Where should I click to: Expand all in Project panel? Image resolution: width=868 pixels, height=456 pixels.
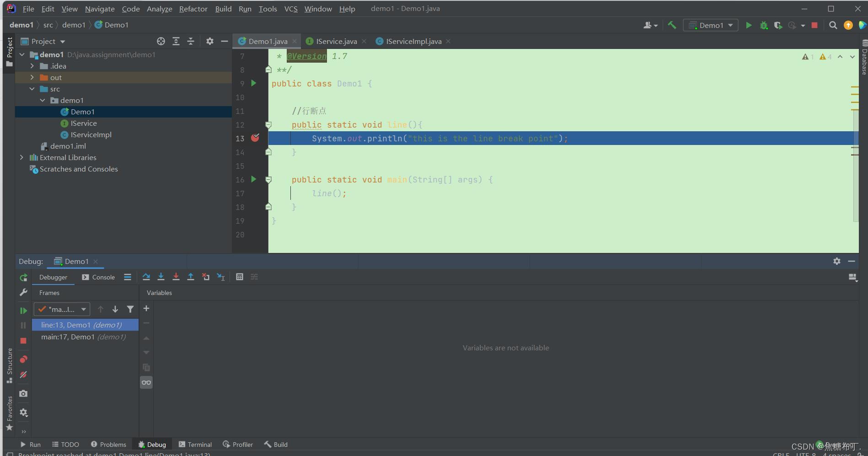[176, 41]
